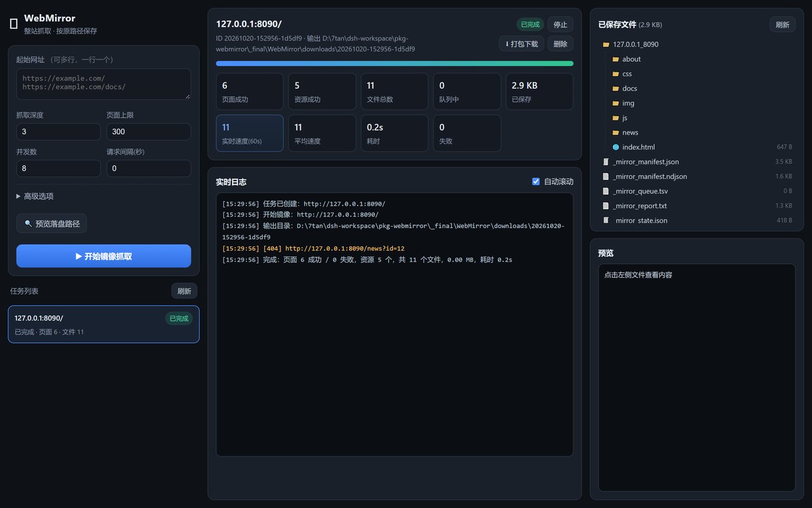The width and height of the screenshot is (812, 508).
Task: Click the 已完成 badge in the task header
Action: [x=530, y=25]
